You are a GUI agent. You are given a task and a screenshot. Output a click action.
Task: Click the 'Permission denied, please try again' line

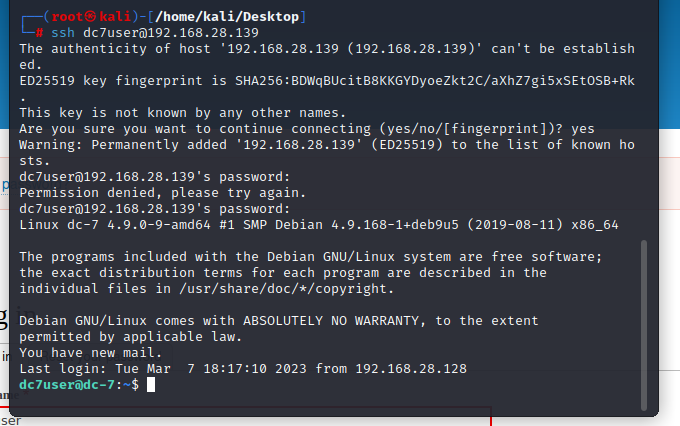[x=163, y=193]
